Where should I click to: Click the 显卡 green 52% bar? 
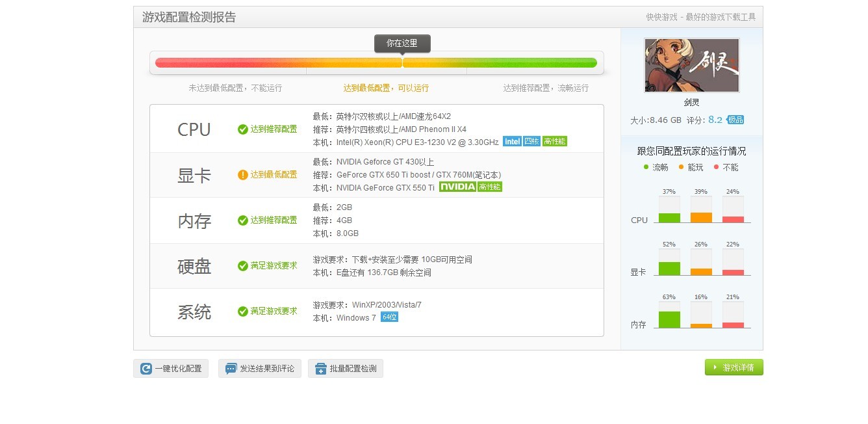(x=669, y=269)
